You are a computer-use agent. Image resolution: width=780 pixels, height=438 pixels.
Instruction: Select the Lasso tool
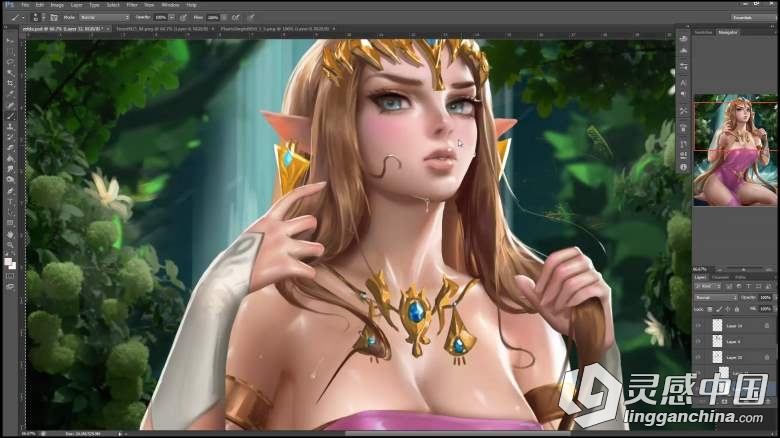click(10, 61)
